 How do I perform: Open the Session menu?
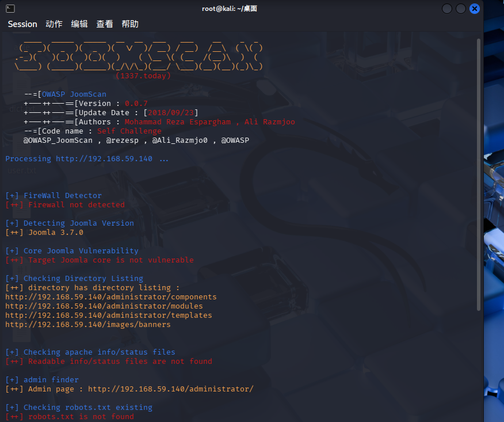coord(22,24)
